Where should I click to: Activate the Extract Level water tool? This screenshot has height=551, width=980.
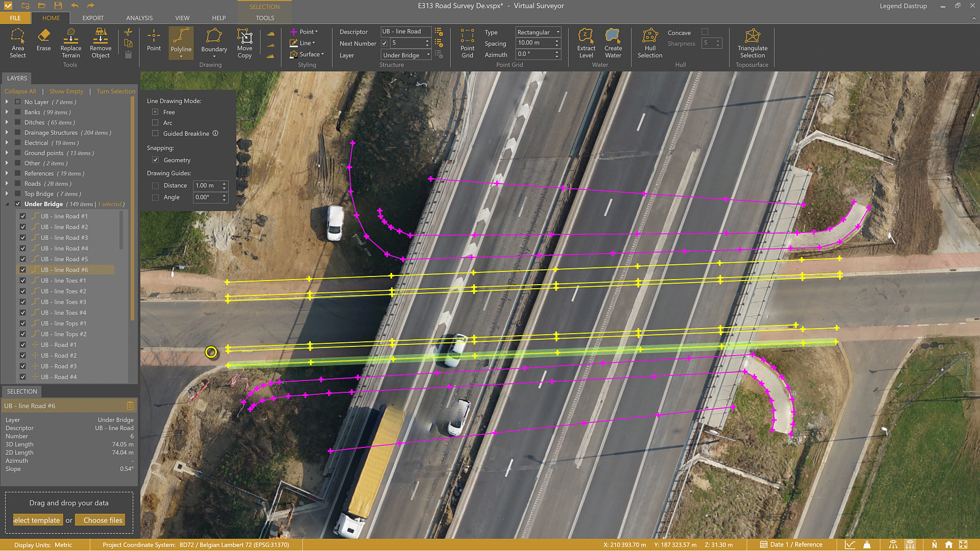[x=586, y=43]
